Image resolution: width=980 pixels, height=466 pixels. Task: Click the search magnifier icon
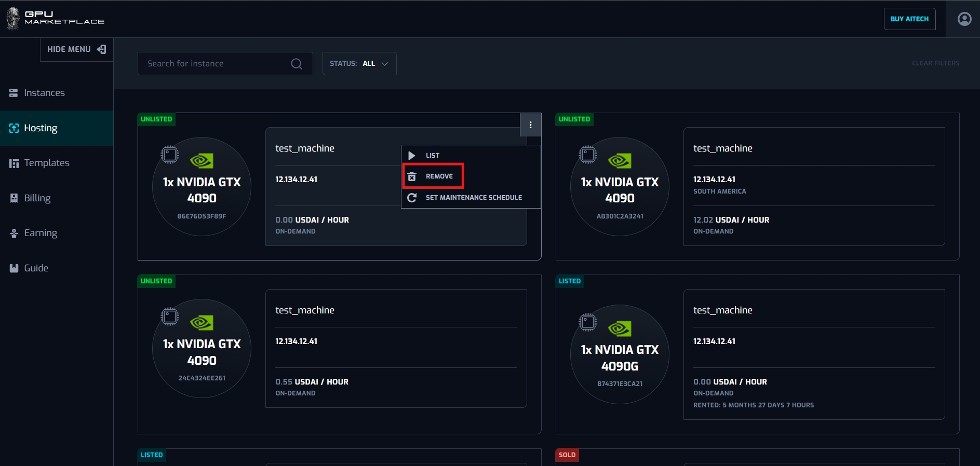[x=297, y=64]
